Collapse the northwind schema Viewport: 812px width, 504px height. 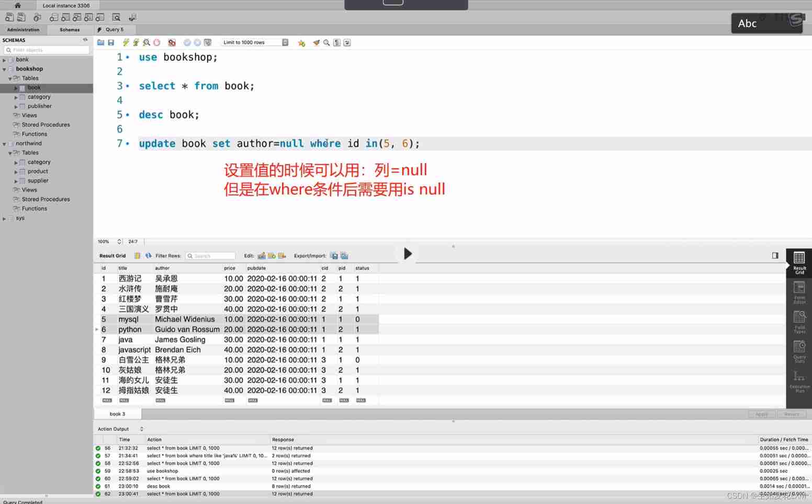coord(4,144)
